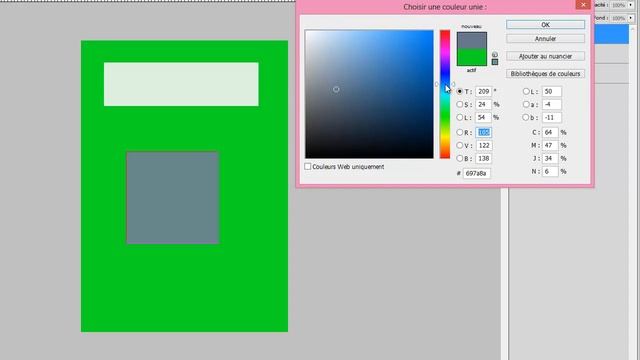
Task: Click the N black field showing 6
Action: coord(550,171)
